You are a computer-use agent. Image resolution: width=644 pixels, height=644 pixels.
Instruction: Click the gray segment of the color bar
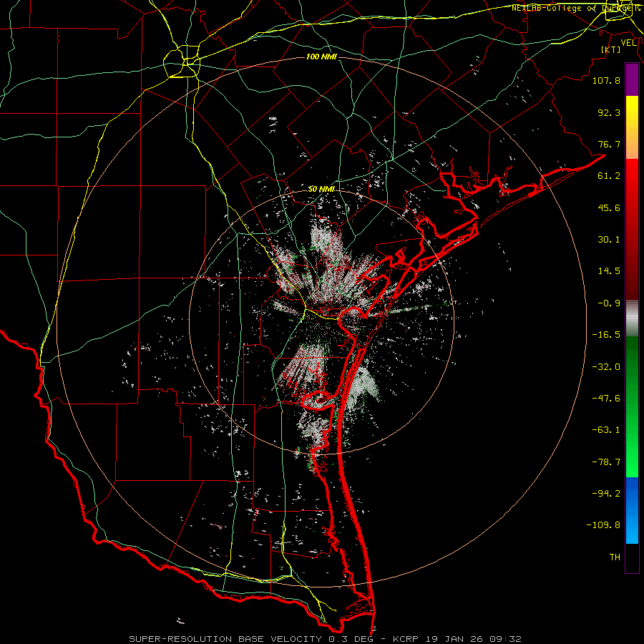(x=632, y=318)
